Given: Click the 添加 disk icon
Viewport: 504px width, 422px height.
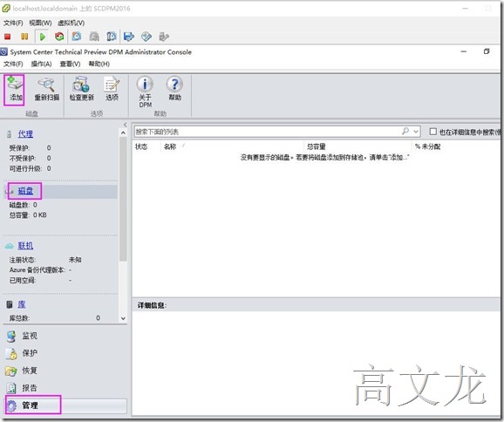Looking at the screenshot, I should click(15, 89).
